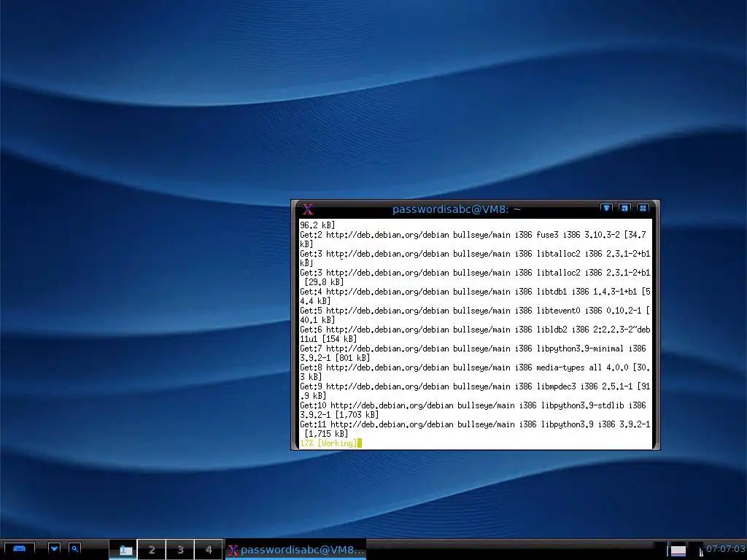This screenshot has width=747, height=560.
Task: Click the four-squares button in the terminal title bar
Action: [643, 208]
